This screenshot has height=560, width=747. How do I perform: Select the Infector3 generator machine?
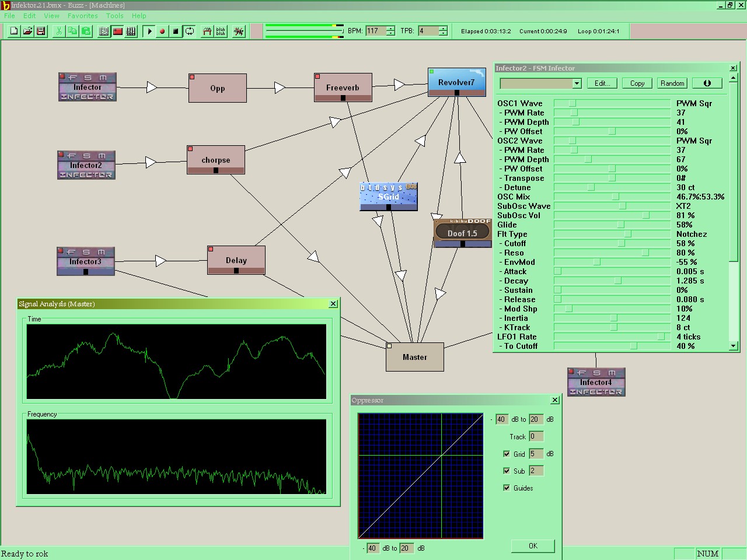85,261
